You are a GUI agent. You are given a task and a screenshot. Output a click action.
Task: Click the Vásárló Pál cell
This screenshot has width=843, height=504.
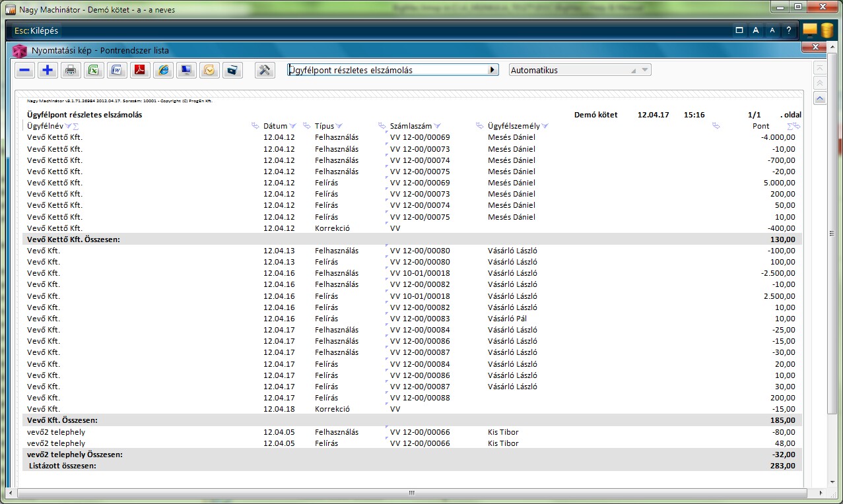click(507, 319)
